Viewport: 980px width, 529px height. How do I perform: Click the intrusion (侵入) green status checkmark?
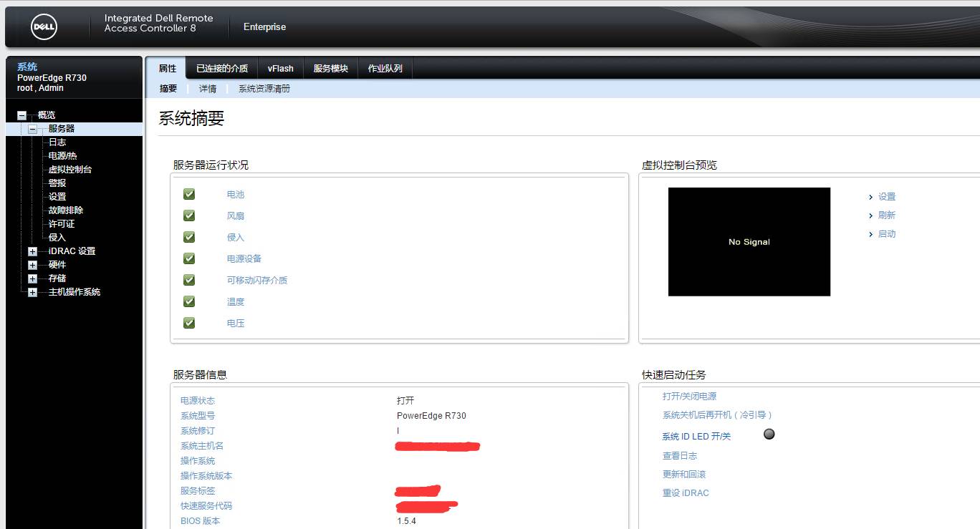click(x=189, y=237)
